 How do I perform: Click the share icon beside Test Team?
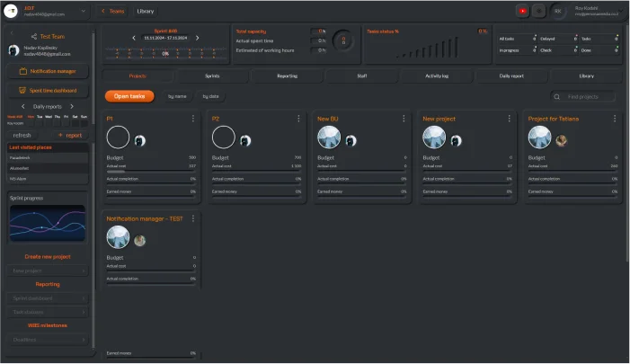(34, 36)
